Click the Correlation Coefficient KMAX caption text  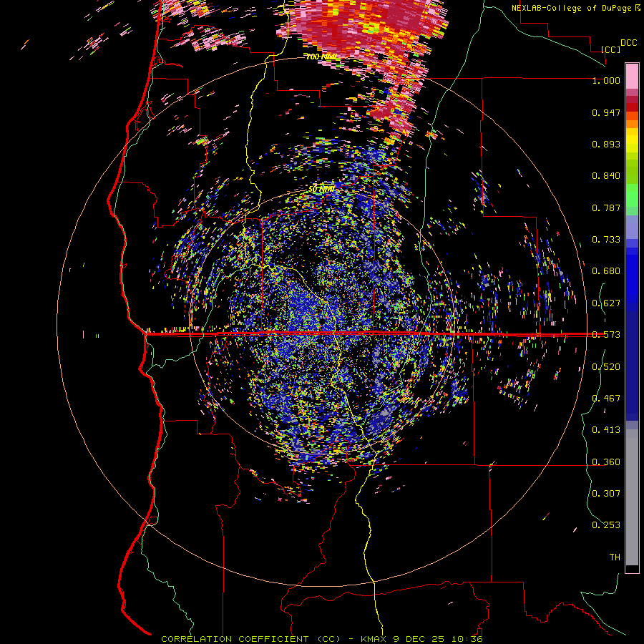pyautogui.click(x=321, y=639)
